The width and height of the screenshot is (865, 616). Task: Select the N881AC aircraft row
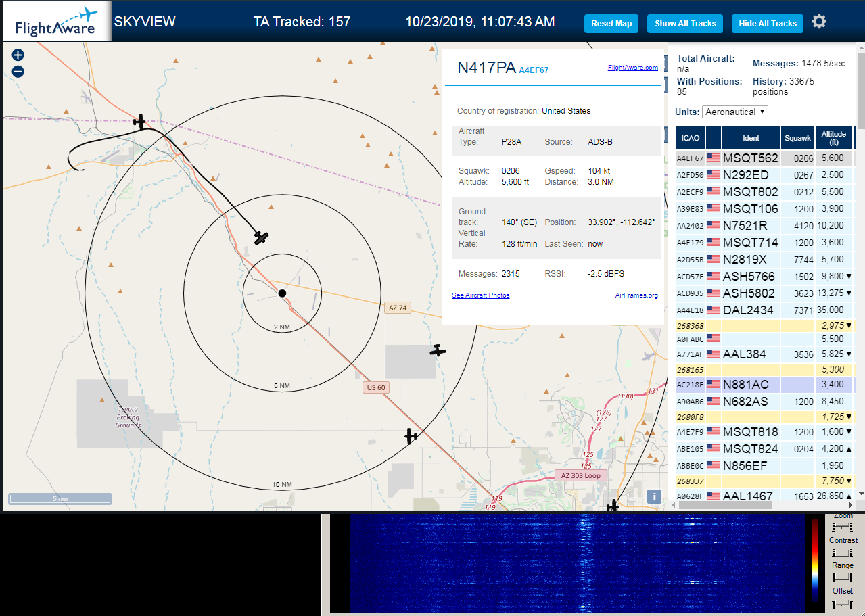pyautogui.click(x=765, y=385)
